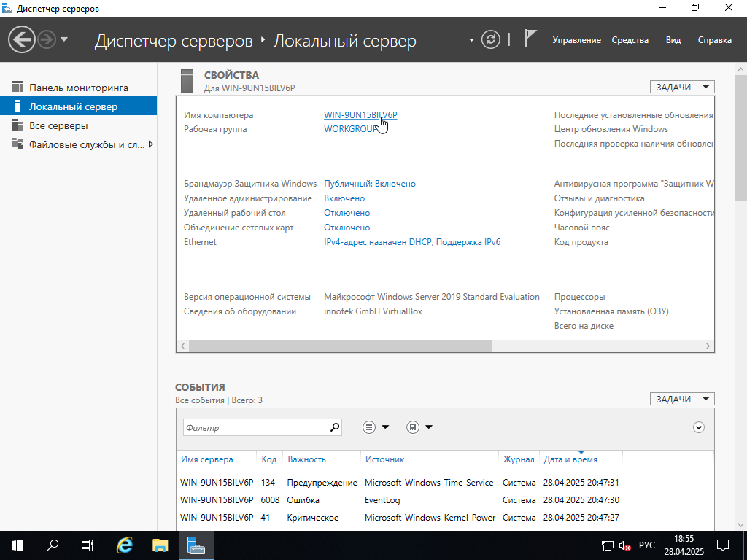Screen dimensions: 747x560
Task: Go back with the header back arrow
Action: (x=21, y=39)
